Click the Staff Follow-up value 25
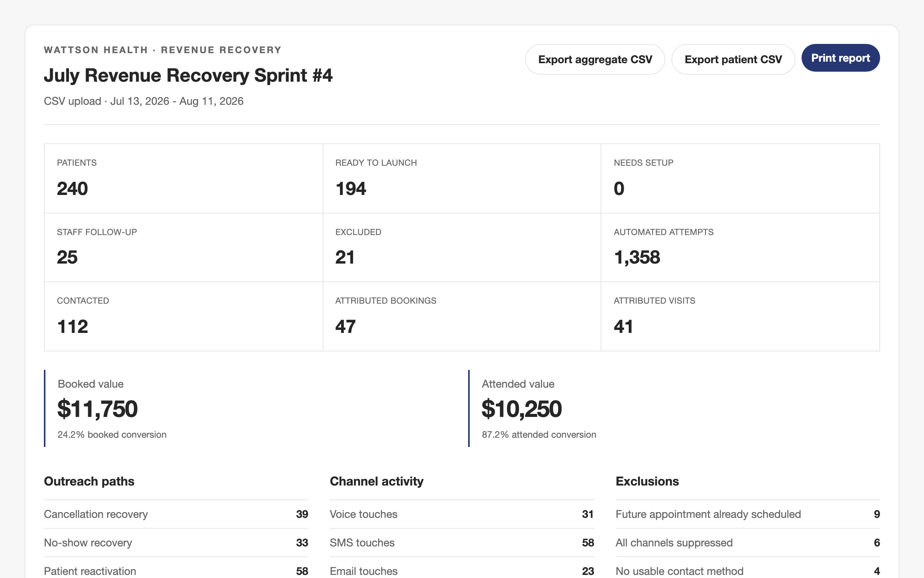The width and height of the screenshot is (924, 578). 67,257
